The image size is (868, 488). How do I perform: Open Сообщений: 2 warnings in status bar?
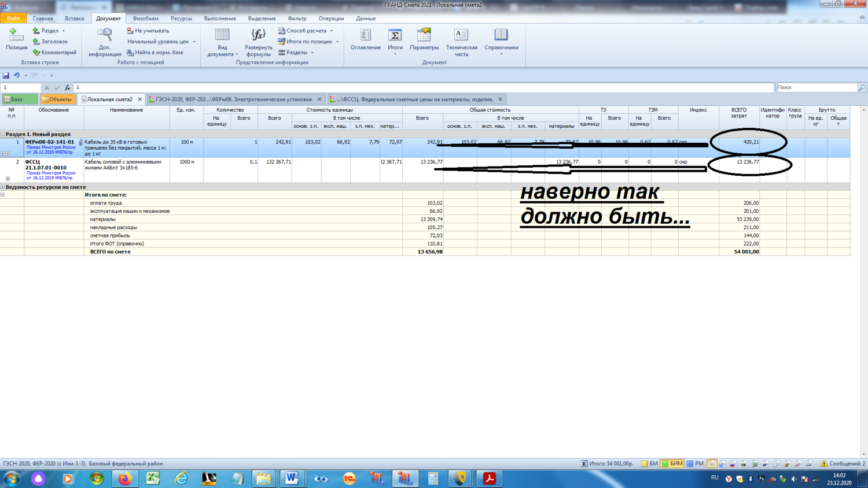click(843, 464)
